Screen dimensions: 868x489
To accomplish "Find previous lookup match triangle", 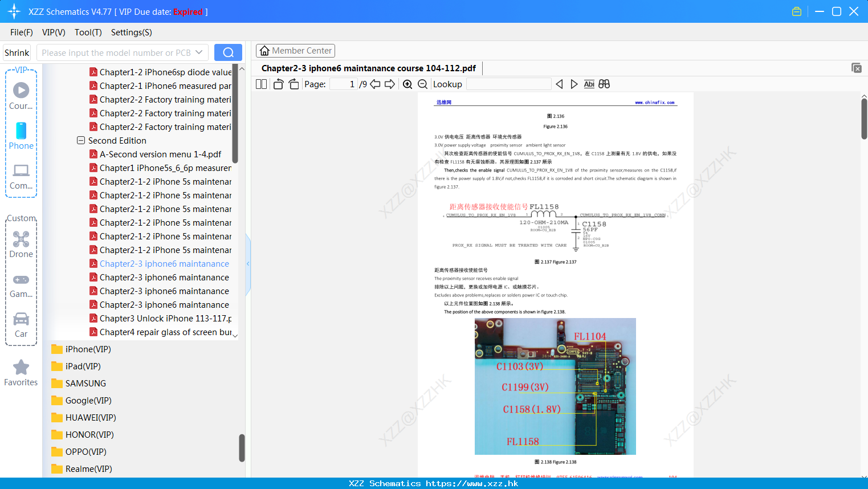I will click(559, 84).
